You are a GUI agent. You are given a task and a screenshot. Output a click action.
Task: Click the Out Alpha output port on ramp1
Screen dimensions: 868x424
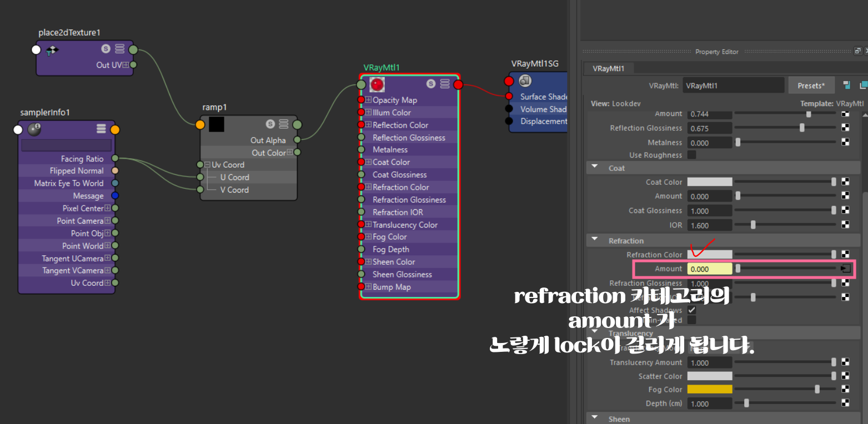point(297,140)
